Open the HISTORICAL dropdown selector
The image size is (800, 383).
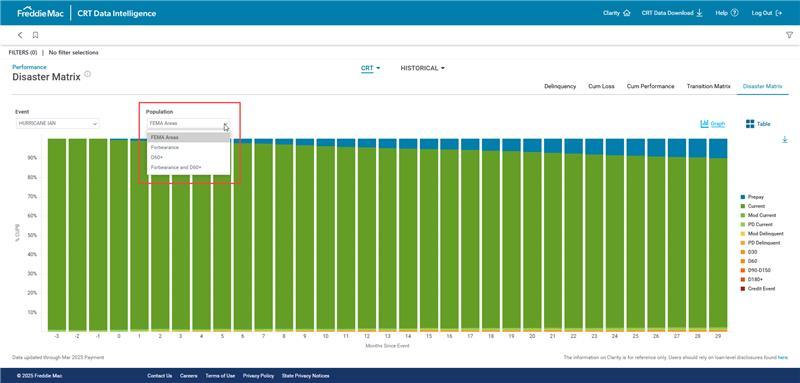pyautogui.click(x=422, y=68)
